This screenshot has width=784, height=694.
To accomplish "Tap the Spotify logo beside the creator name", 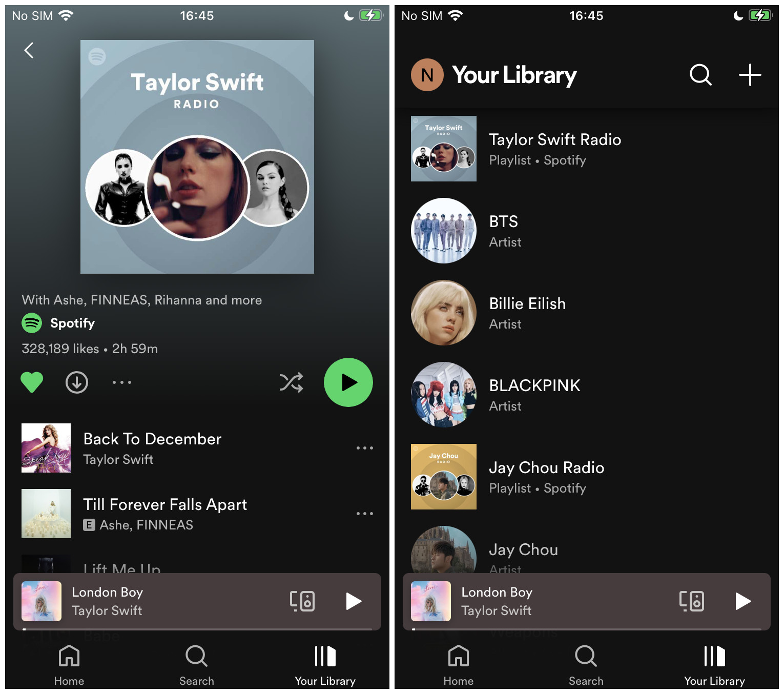I will coord(32,323).
